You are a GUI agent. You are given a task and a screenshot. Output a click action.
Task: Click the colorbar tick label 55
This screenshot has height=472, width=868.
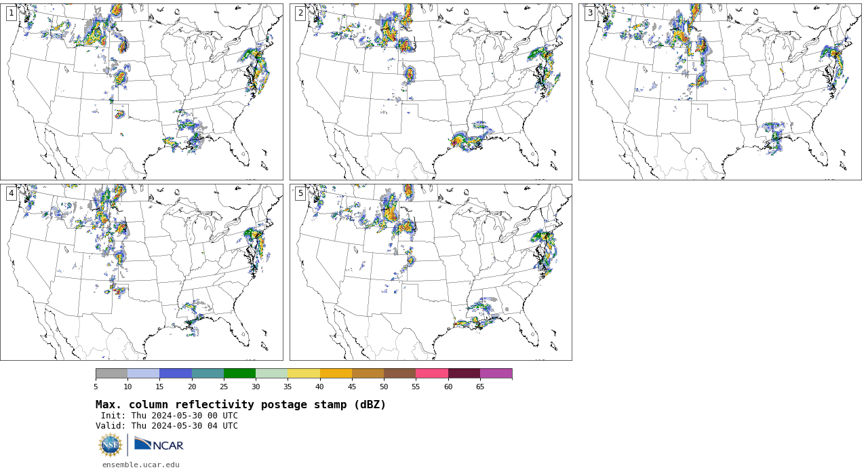(416, 387)
